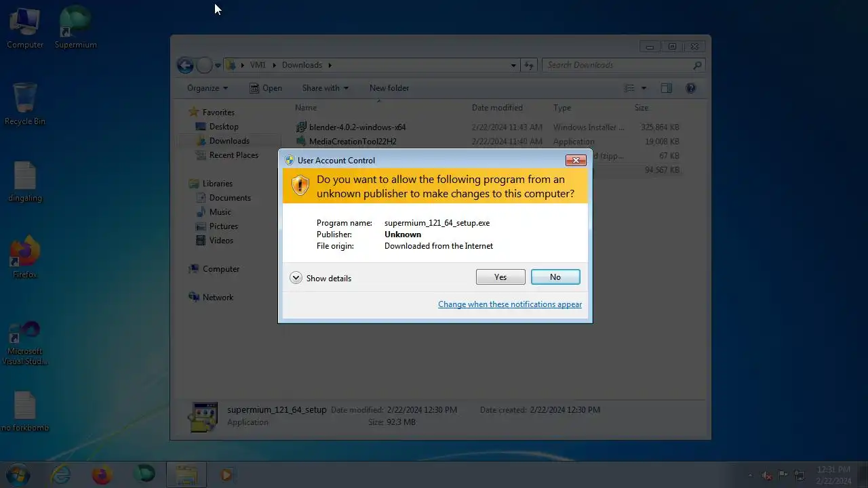Select MediaCreationTool22H2 file
The width and height of the screenshot is (868, 488).
point(353,142)
